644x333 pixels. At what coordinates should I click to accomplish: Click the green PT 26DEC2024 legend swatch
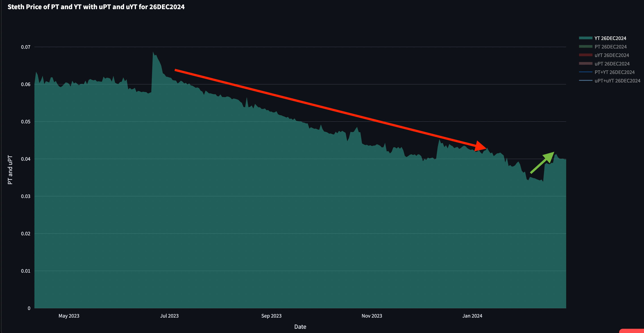585,46
